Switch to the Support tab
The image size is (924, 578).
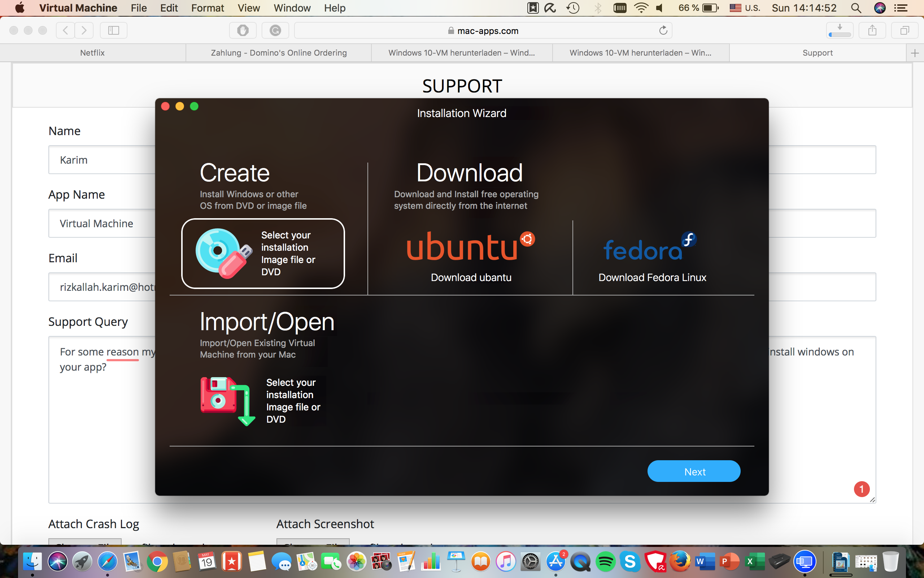(x=818, y=53)
